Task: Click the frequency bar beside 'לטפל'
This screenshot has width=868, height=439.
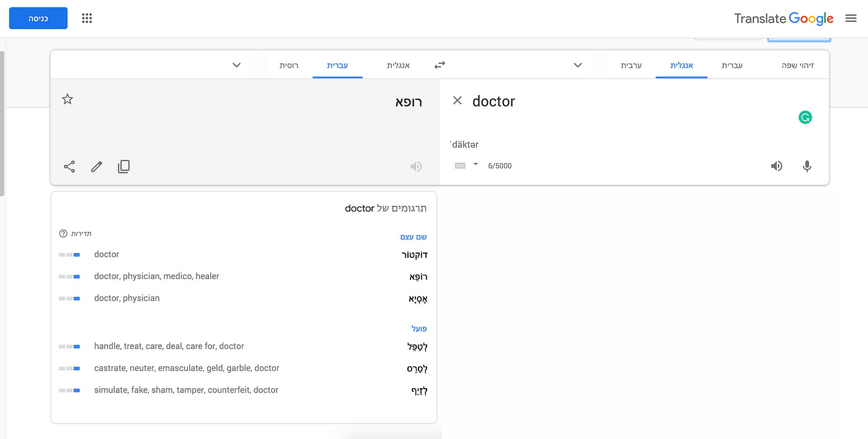Action: point(69,347)
